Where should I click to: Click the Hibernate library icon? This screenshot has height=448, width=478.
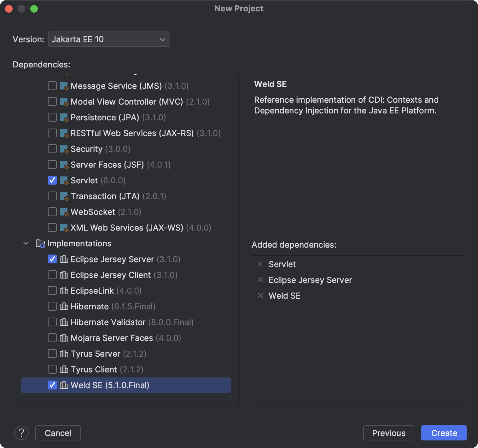(64, 306)
